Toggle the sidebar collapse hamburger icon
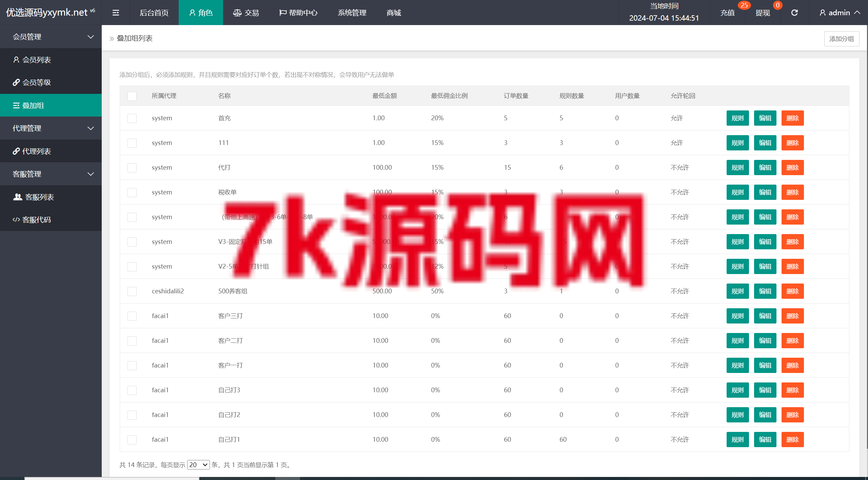Image resolution: width=868 pixels, height=480 pixels. (116, 13)
